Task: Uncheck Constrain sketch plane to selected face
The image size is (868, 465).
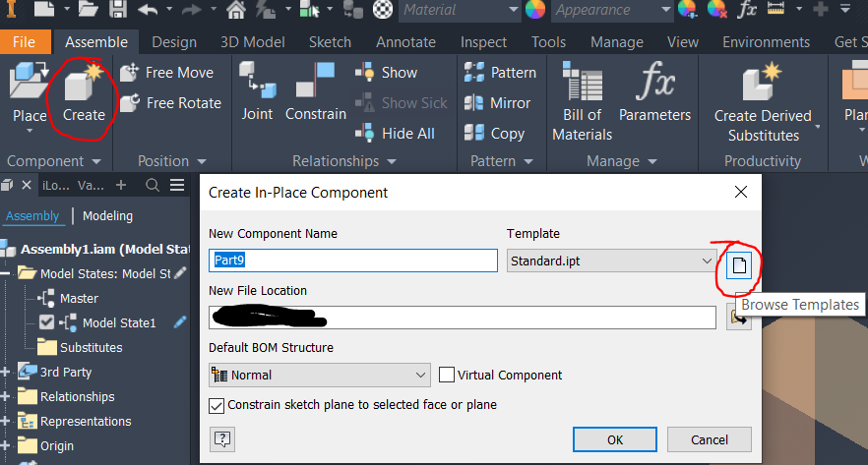Action: (x=217, y=405)
